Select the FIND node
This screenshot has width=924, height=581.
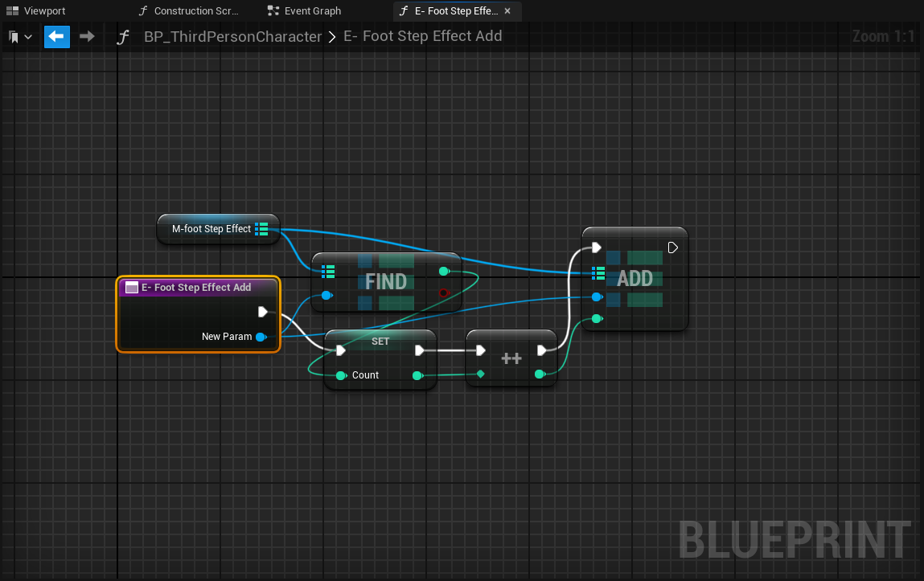(386, 282)
